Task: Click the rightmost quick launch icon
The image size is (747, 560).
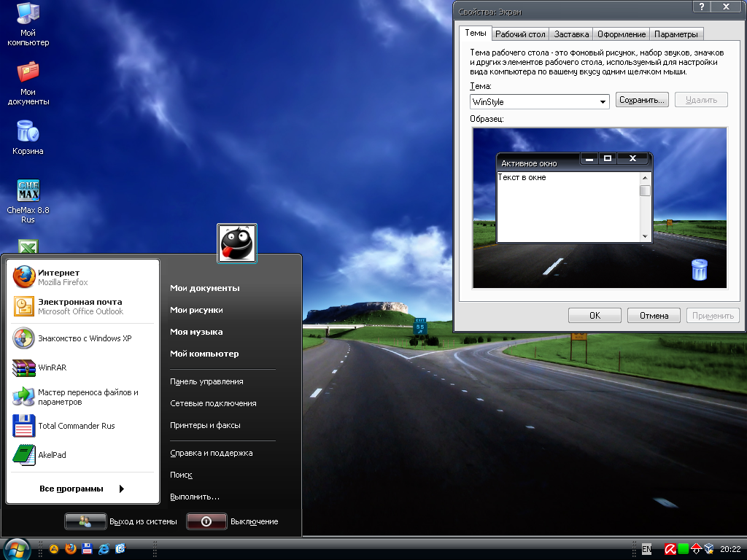Action: [x=120, y=549]
